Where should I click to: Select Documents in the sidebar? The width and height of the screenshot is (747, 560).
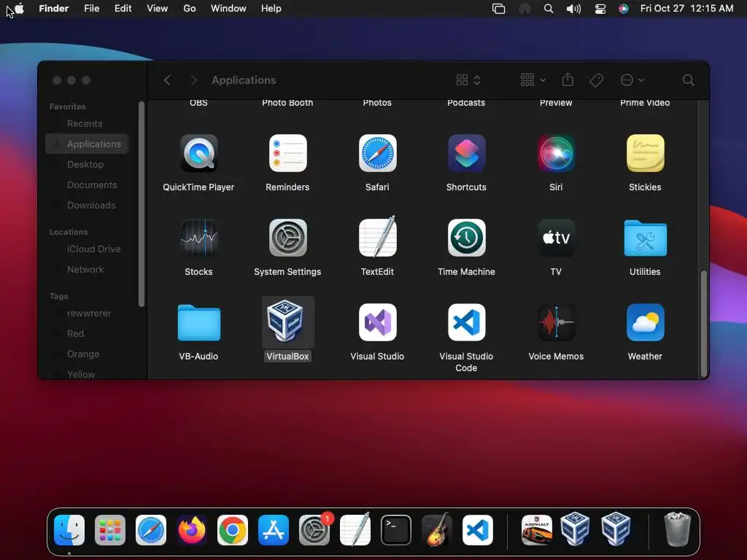tap(88, 184)
